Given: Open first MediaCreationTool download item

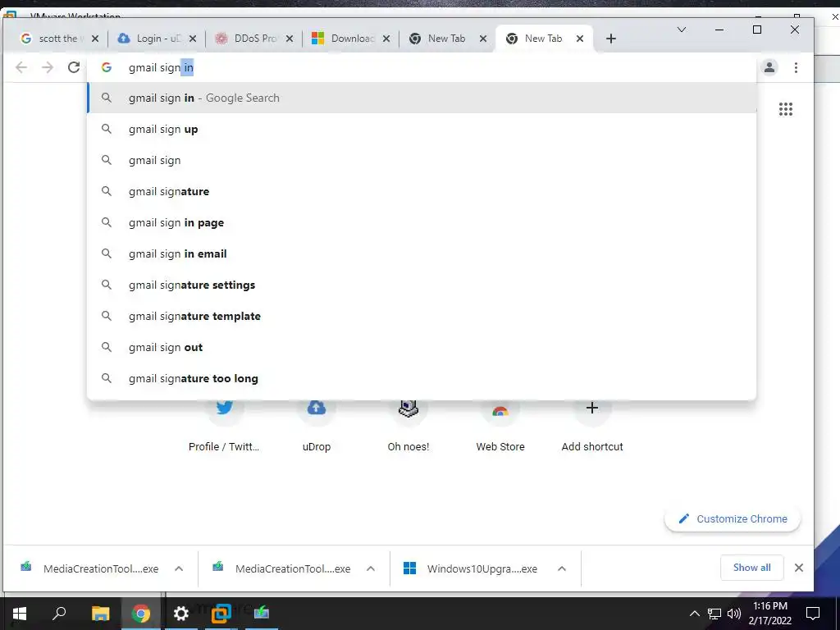Looking at the screenshot, I should coord(90,568).
